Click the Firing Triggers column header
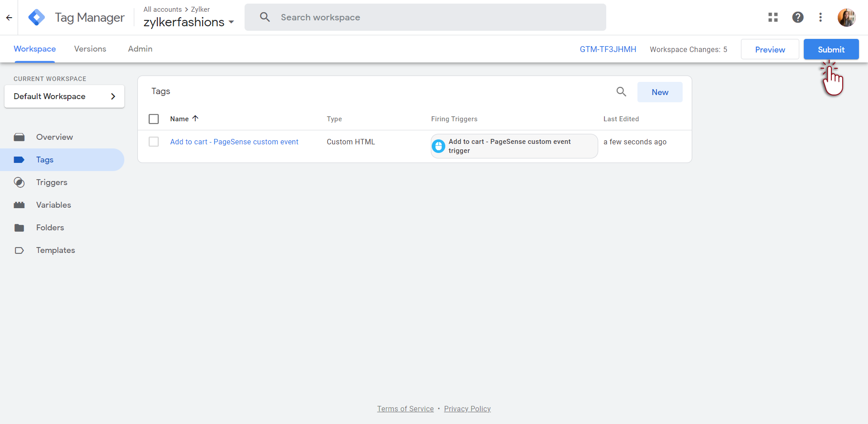The image size is (868, 424). (x=454, y=119)
